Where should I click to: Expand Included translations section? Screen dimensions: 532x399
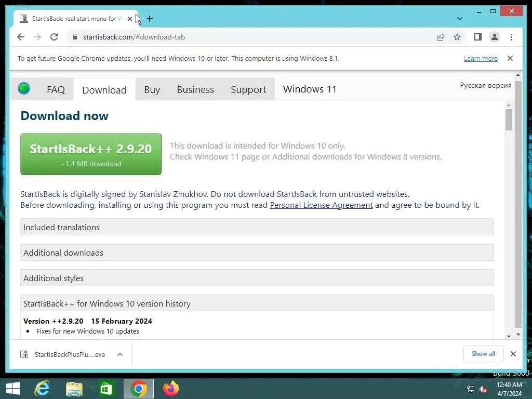[x=257, y=227]
